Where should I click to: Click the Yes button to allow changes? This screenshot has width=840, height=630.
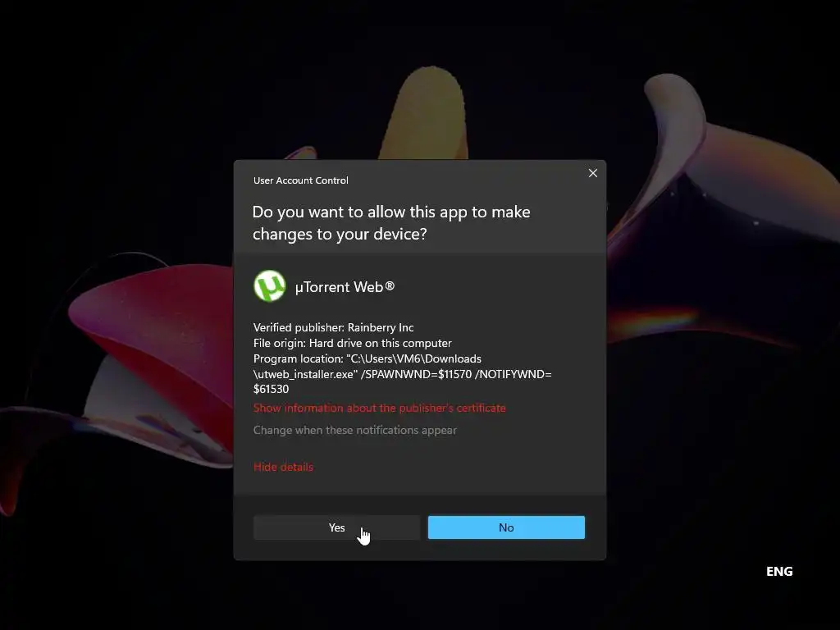(336, 527)
